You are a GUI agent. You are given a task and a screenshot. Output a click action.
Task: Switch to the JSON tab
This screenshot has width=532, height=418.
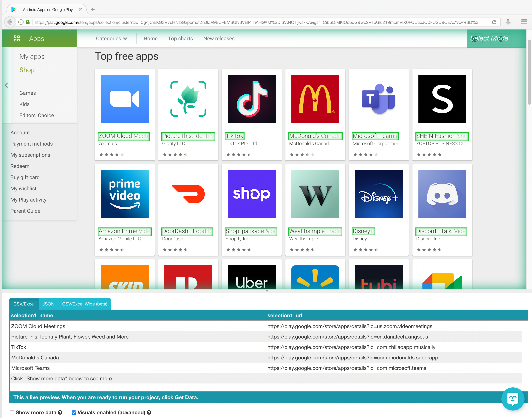48,304
